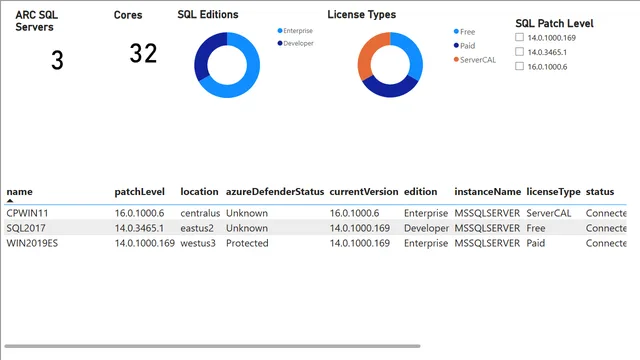Click the Free licenseType cell in table
The height and width of the screenshot is (360, 640).
tap(536, 228)
